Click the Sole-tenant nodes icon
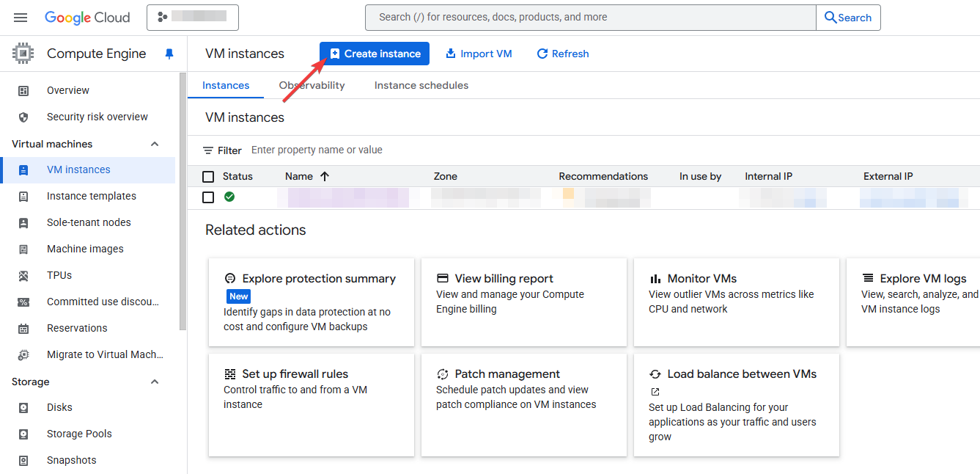 [x=23, y=223]
